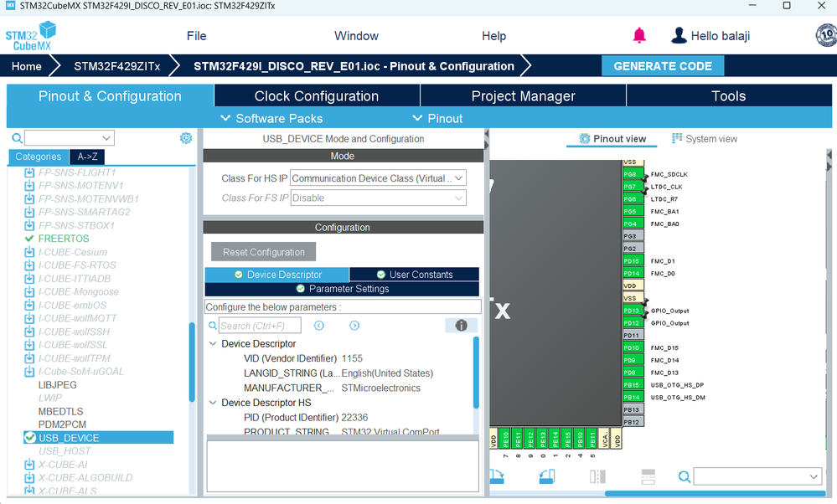Click the Hello balaji account link

[x=720, y=36]
